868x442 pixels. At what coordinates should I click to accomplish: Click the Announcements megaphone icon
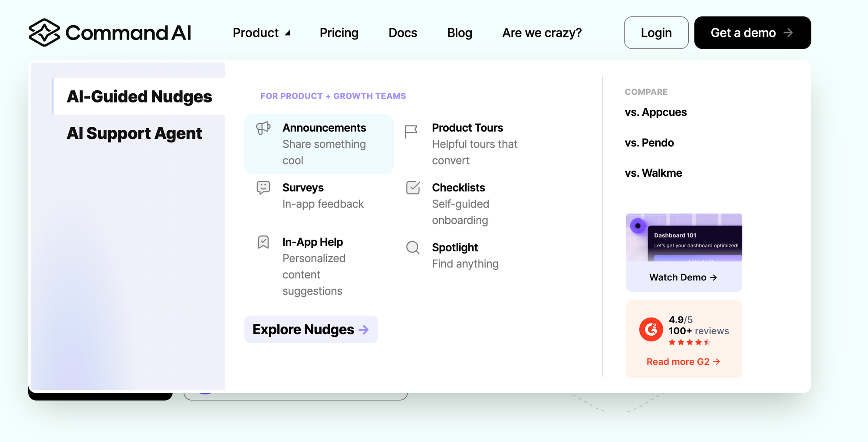(263, 128)
